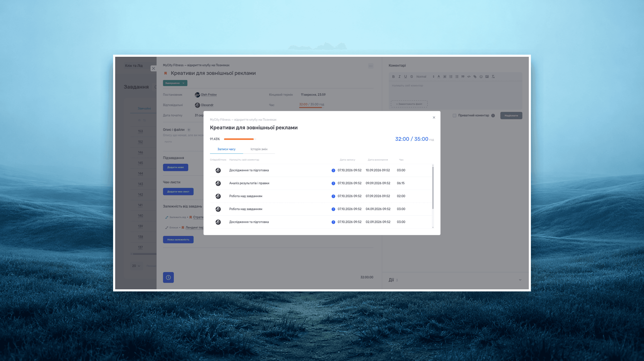
Task: Toggle italic in the comment editor
Action: point(399,77)
